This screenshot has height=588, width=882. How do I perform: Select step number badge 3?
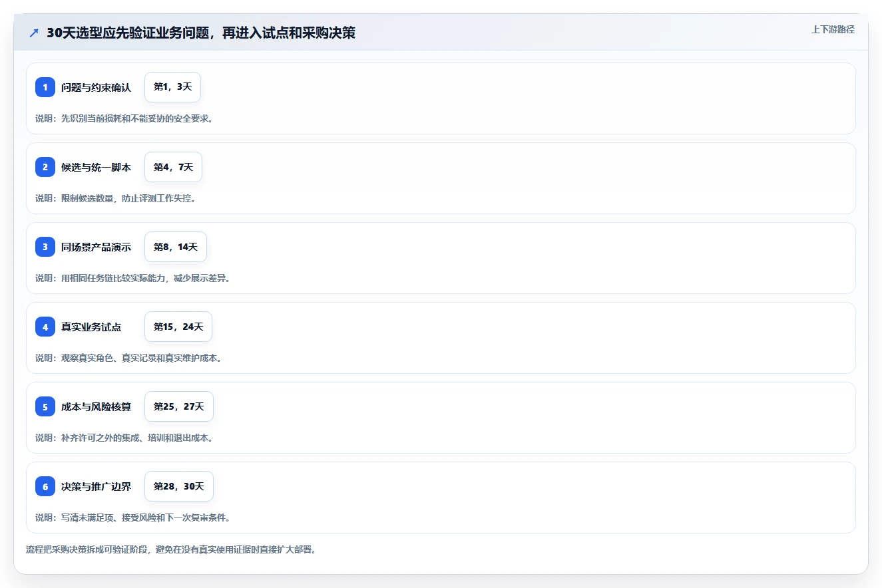coord(45,247)
